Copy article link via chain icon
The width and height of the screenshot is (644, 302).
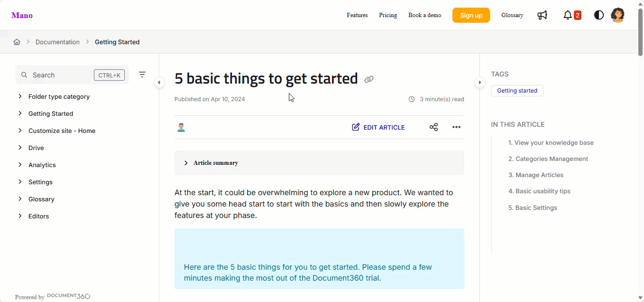369,79
